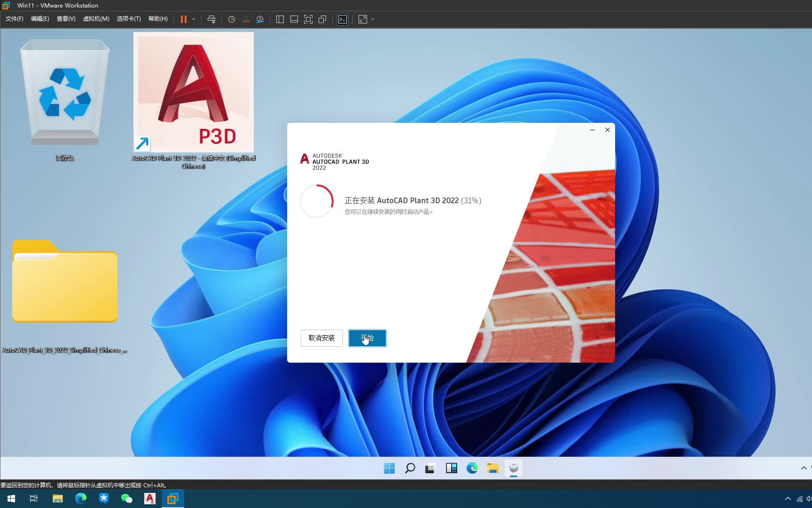Toggle the thumbnail bar view
This screenshot has height=508, width=812.
[x=294, y=19]
